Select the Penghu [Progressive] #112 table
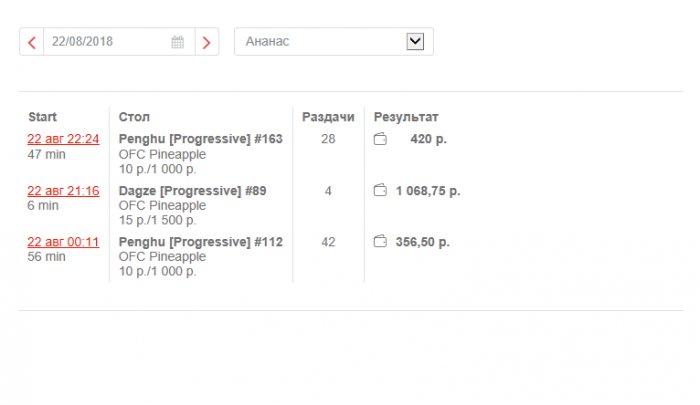700x405 pixels. pos(200,241)
